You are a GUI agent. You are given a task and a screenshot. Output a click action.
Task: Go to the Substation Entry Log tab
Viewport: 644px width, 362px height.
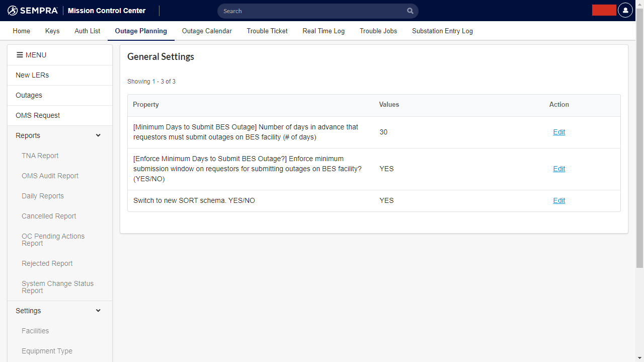click(x=442, y=31)
